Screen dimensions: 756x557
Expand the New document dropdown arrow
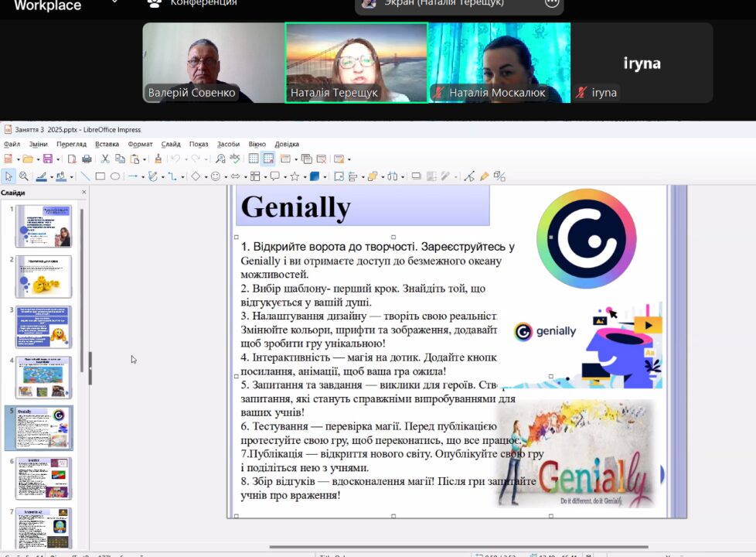tap(19, 159)
